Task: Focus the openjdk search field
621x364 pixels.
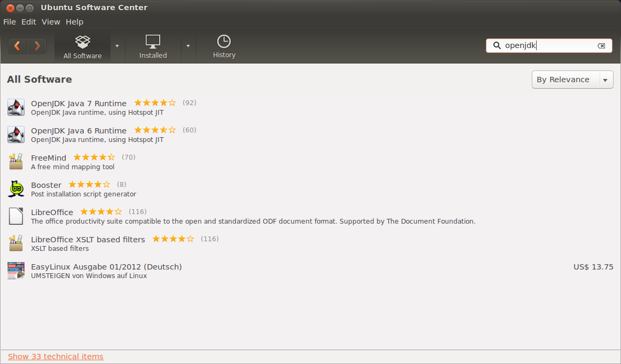Action: [x=549, y=45]
